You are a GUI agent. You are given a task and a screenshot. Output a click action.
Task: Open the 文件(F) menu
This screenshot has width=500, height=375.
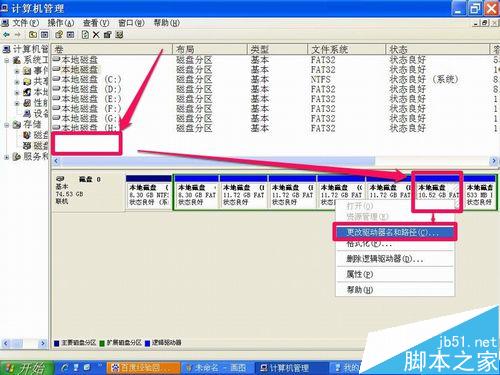[25, 23]
